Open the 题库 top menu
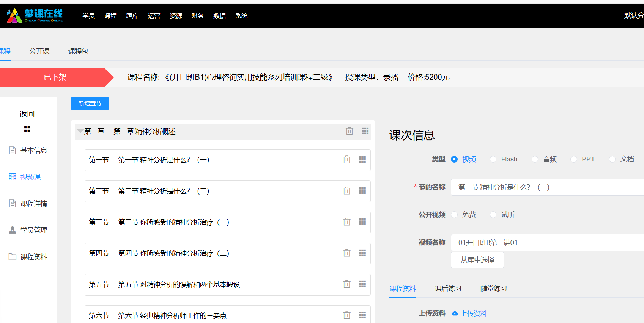The image size is (644, 323). (x=132, y=16)
